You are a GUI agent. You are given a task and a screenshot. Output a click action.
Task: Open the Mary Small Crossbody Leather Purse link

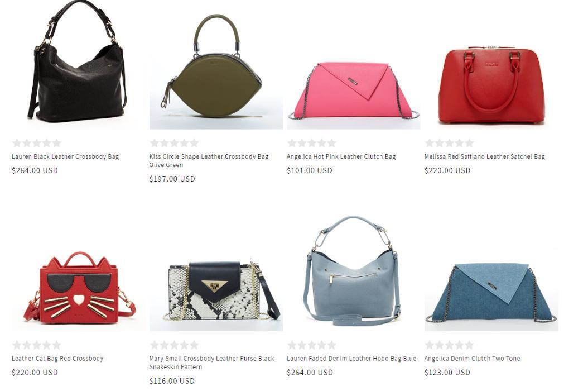click(x=212, y=363)
